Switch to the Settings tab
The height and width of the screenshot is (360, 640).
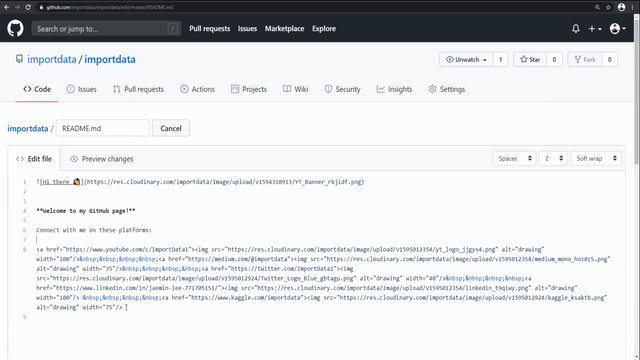point(447,89)
